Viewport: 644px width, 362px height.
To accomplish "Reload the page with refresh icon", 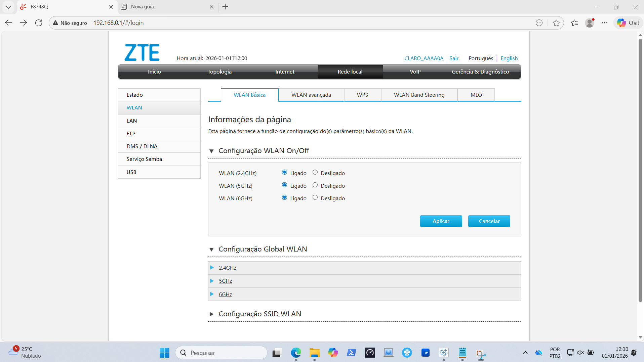I will coord(39,22).
